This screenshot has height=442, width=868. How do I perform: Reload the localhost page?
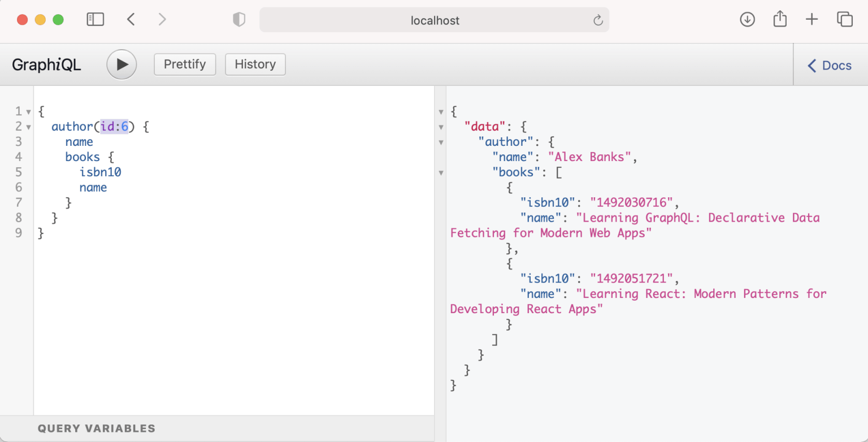[598, 21]
